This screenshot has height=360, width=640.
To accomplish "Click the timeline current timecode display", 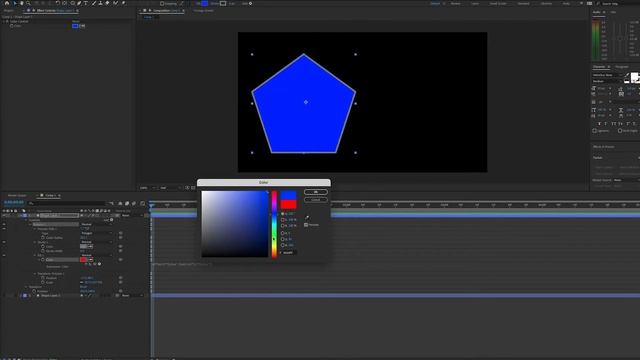I will coord(14,202).
